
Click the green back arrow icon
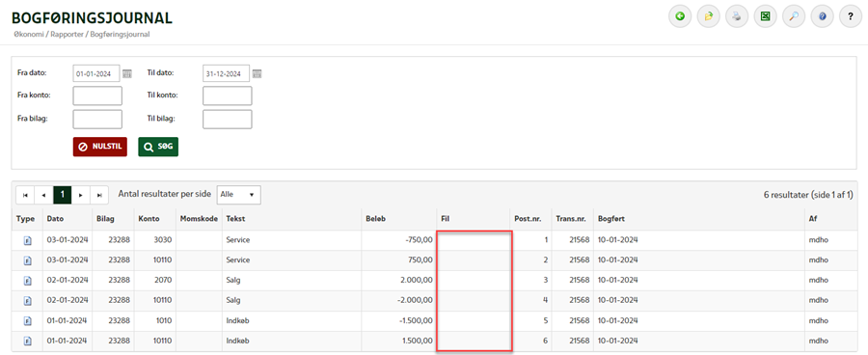point(680,16)
